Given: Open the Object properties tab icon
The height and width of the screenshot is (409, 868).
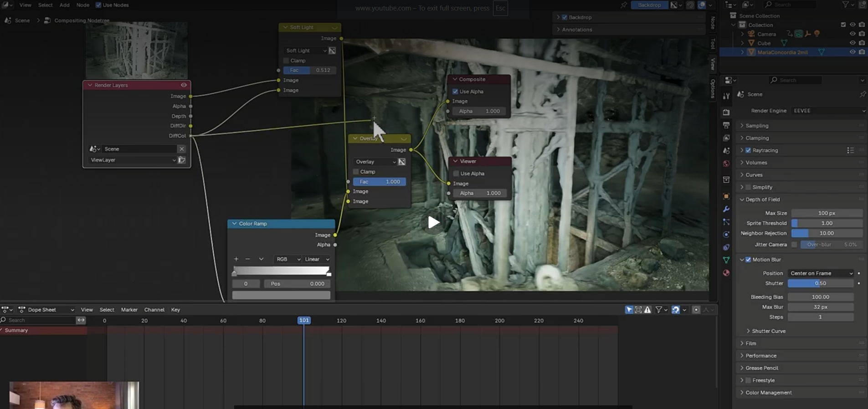Looking at the screenshot, I should click(x=726, y=196).
